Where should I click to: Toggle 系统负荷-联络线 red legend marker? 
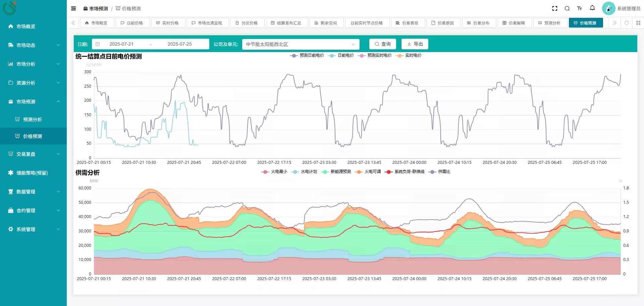389,172
